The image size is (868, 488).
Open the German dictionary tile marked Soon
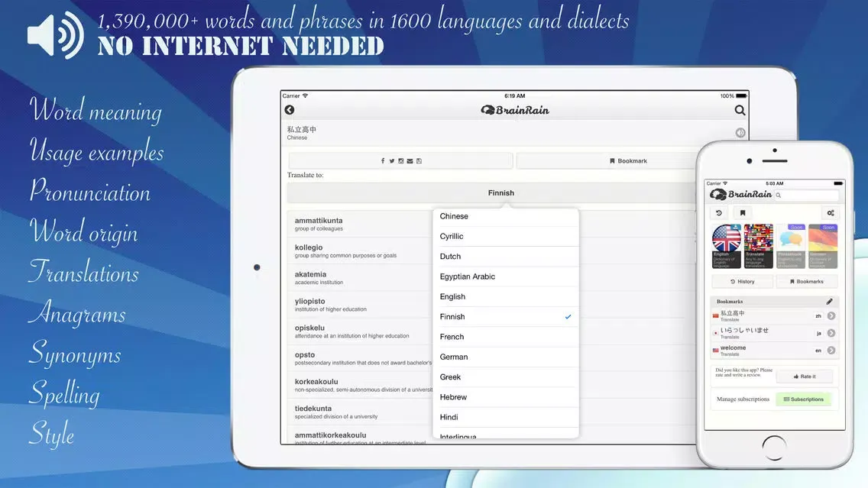823,246
